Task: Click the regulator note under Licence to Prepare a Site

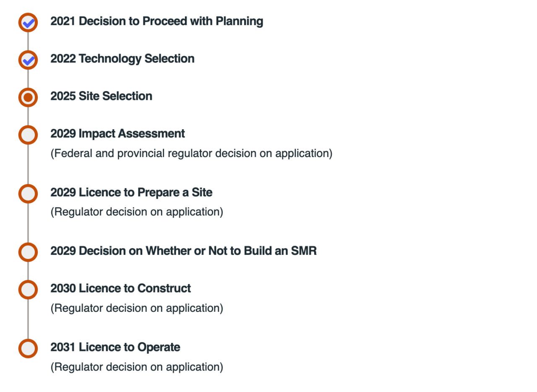Action: point(137,212)
